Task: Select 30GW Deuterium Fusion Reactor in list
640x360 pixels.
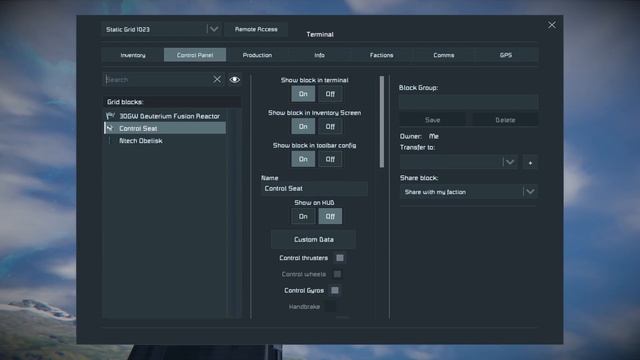Action: pyautogui.click(x=165, y=116)
